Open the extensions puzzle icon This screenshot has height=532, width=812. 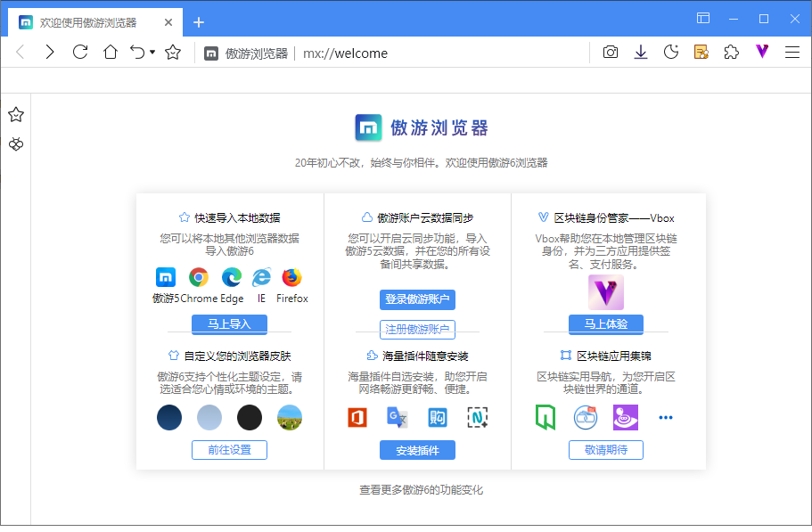coord(731,53)
